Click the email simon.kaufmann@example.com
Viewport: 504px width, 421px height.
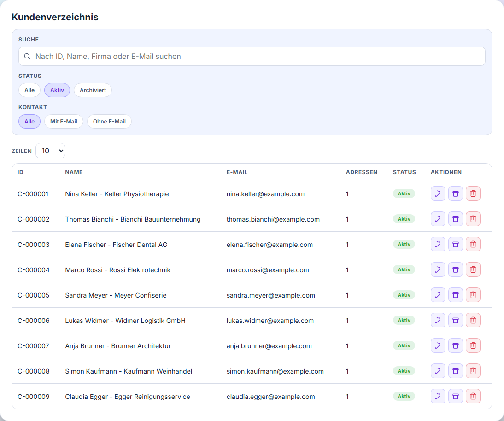[275, 372]
